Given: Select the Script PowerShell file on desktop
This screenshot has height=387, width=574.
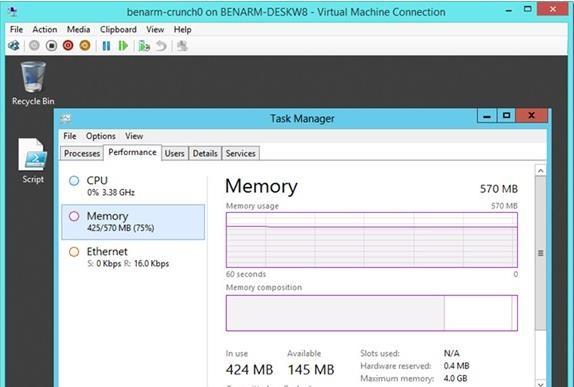Looking at the screenshot, I should [x=33, y=160].
